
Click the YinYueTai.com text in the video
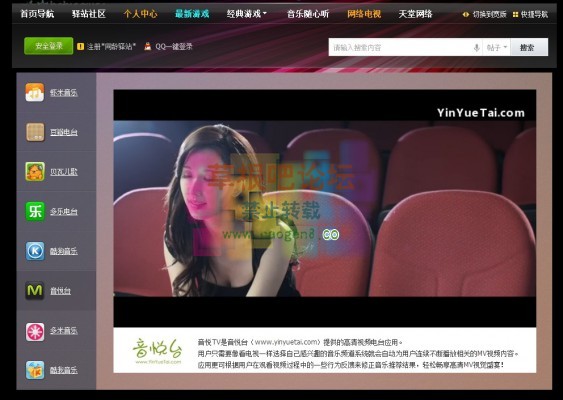[x=480, y=113]
